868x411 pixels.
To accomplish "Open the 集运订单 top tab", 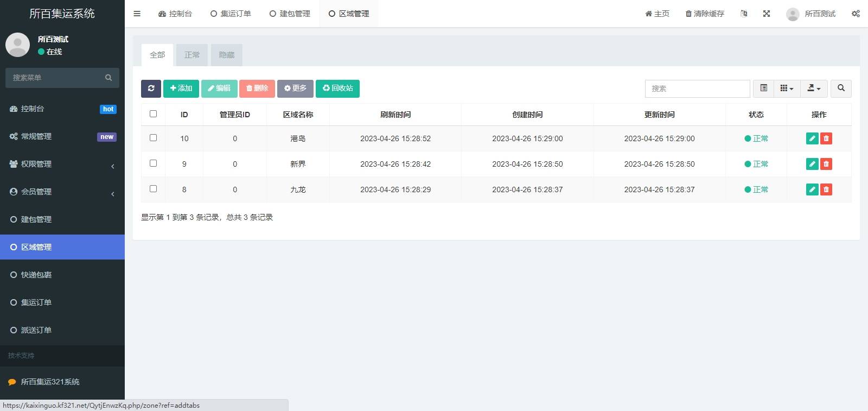I will click(x=231, y=14).
